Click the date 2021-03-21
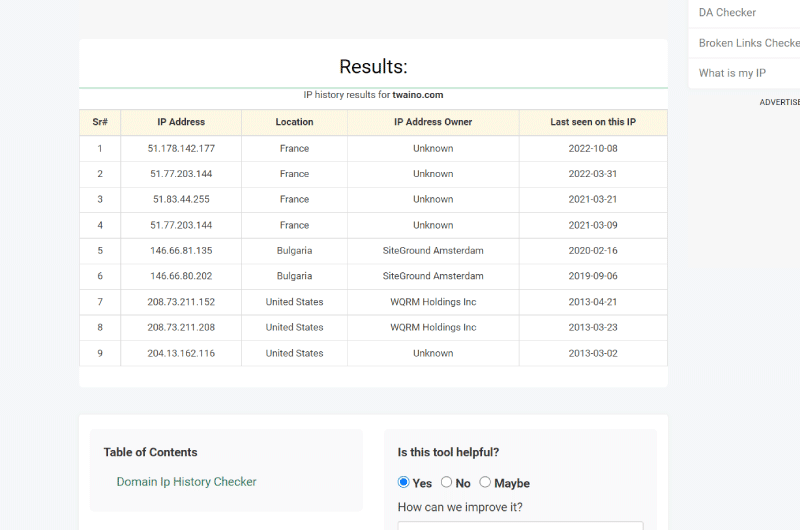Screen dimensions: 800x530 tap(593, 199)
